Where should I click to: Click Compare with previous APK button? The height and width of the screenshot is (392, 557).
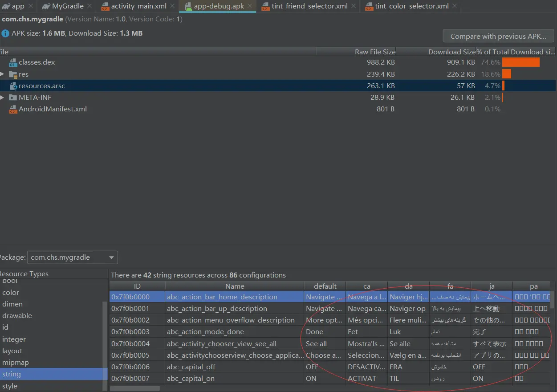498,37
